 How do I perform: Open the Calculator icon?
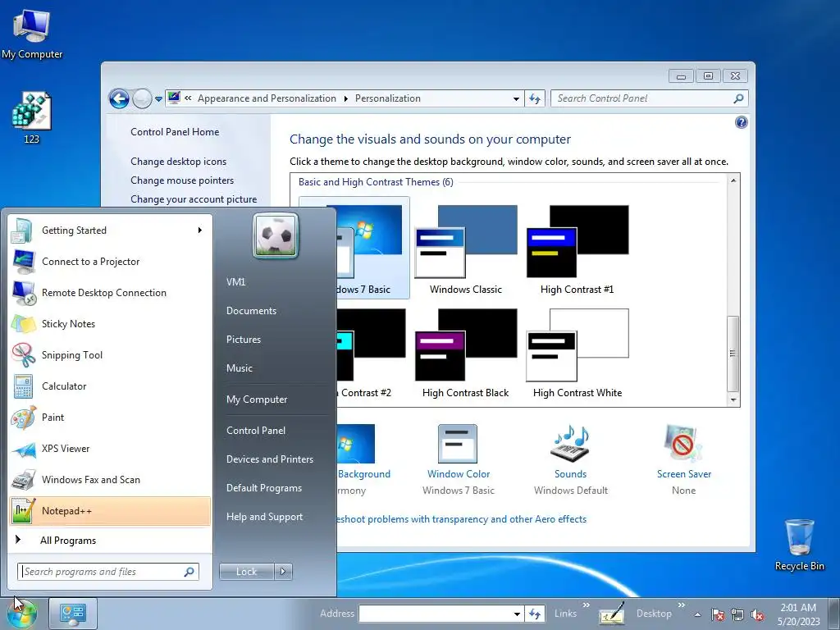[x=23, y=386]
